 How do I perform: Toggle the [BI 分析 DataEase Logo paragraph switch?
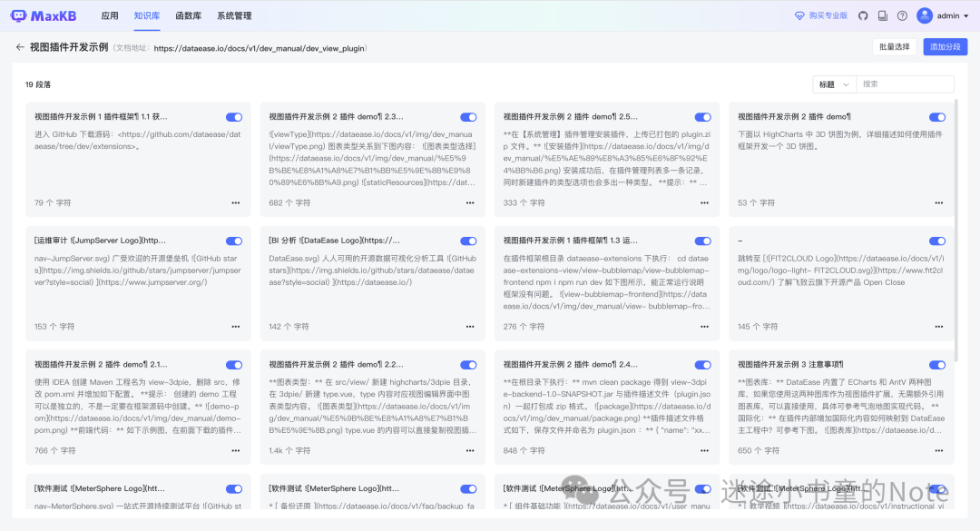coord(469,241)
